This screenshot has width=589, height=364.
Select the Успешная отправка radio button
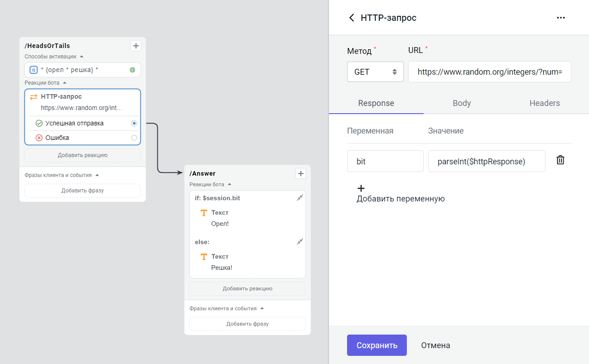(x=135, y=123)
